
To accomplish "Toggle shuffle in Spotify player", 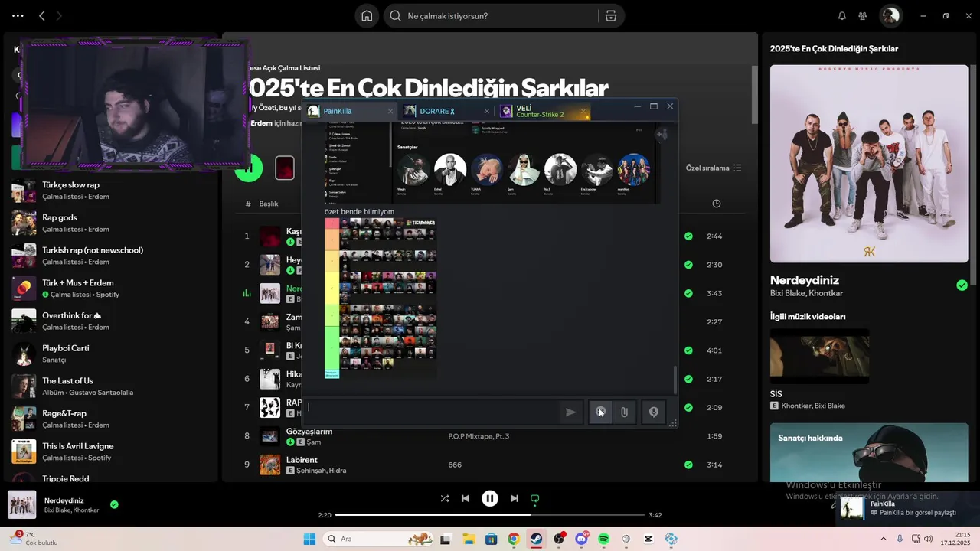I will coord(445,498).
